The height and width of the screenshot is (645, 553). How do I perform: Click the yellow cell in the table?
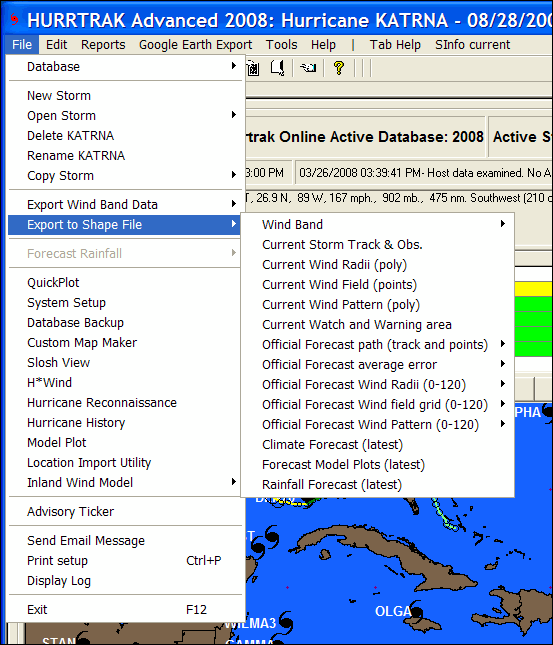click(533, 289)
